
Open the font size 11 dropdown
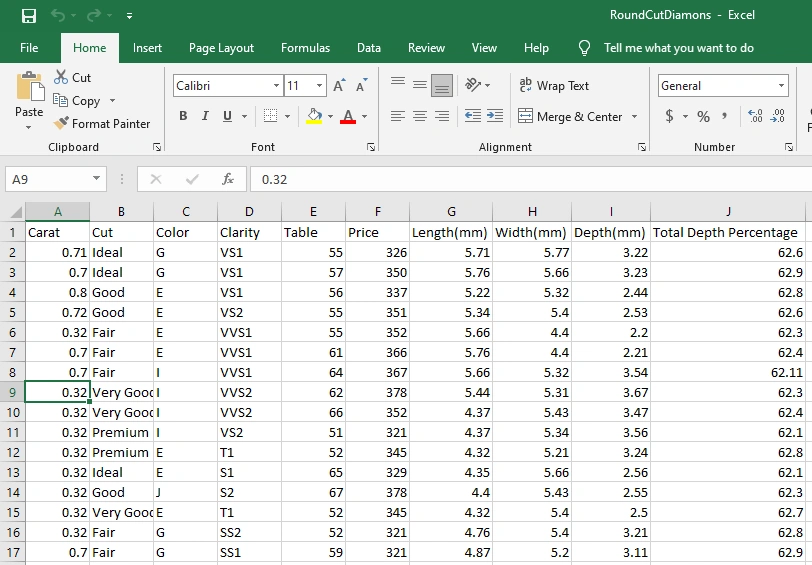(320, 85)
